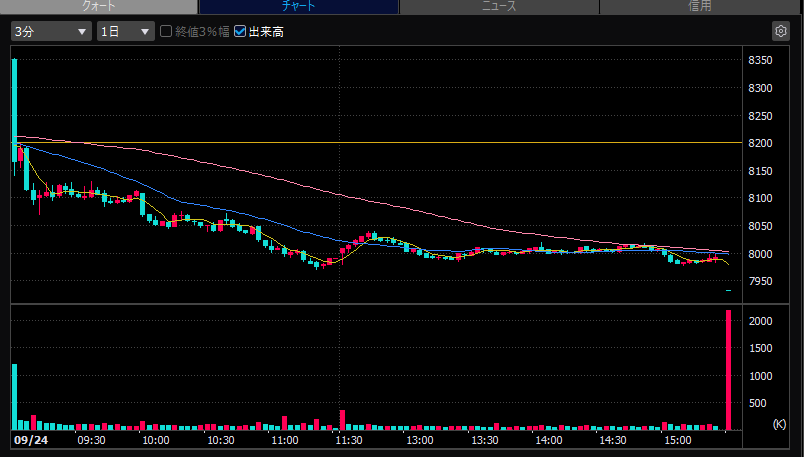The image size is (804, 457).
Task: Click the large opening cyan candlestick
Action: tap(14, 110)
